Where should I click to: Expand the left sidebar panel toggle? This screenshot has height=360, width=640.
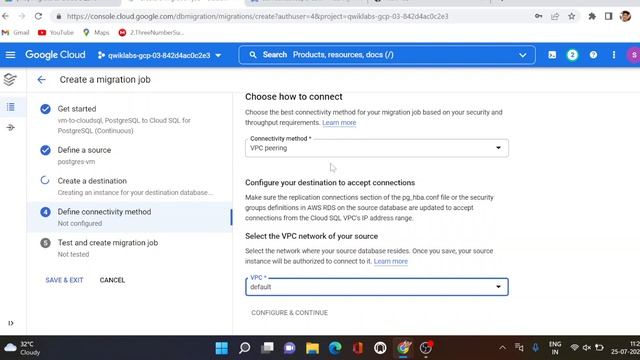(x=11, y=323)
